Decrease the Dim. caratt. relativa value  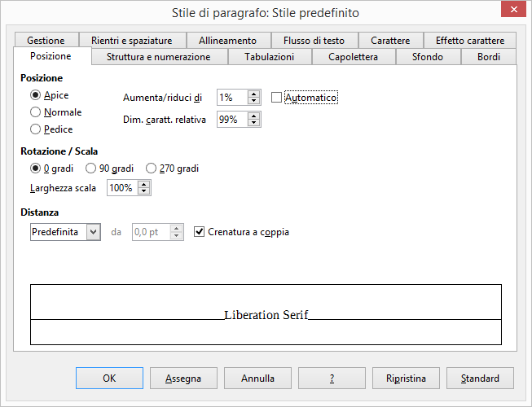253,123
